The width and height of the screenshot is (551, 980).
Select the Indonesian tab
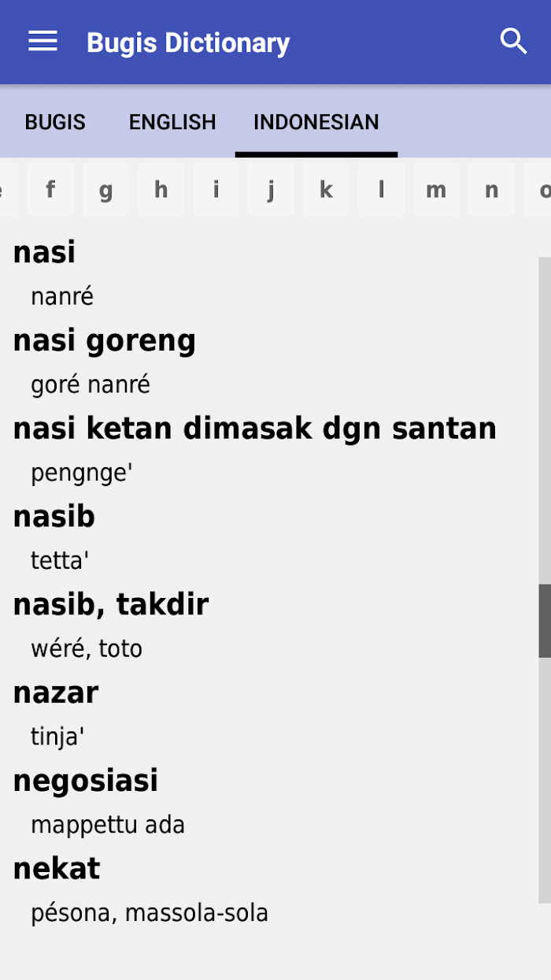click(x=316, y=122)
